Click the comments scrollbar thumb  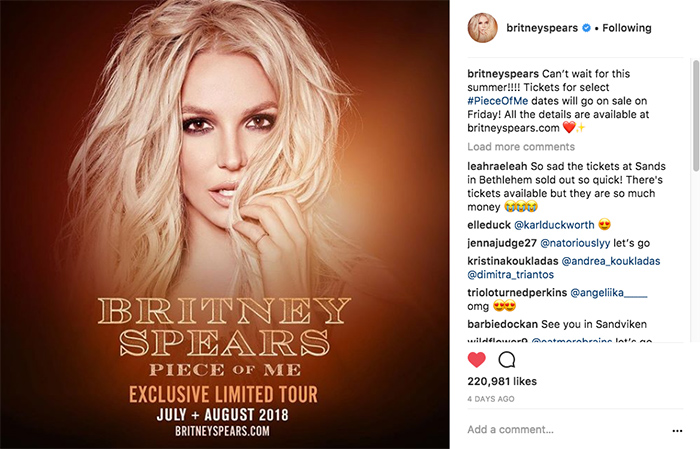696,115
